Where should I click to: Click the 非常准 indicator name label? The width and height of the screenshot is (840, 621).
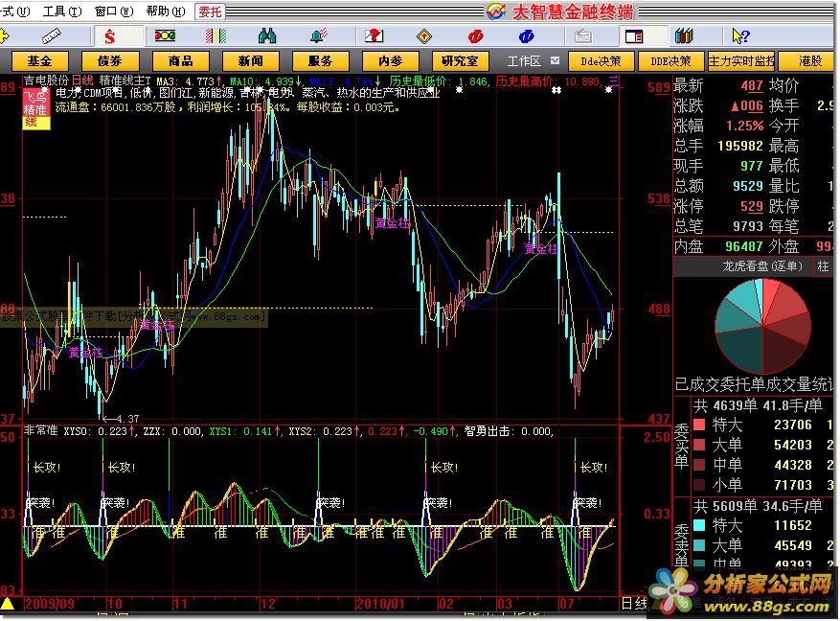click(x=41, y=431)
